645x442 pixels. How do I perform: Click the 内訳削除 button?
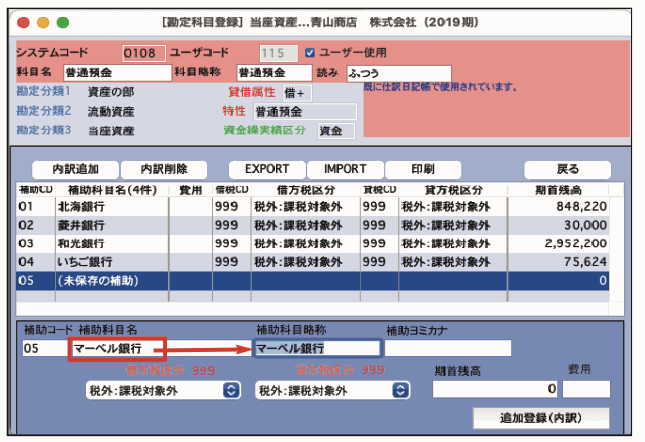171,169
